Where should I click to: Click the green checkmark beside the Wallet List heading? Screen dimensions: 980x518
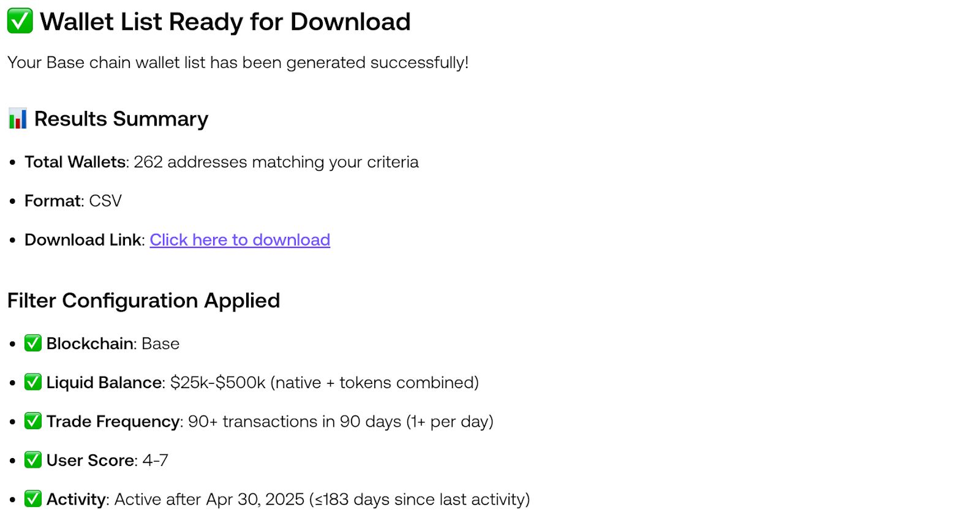[20, 21]
